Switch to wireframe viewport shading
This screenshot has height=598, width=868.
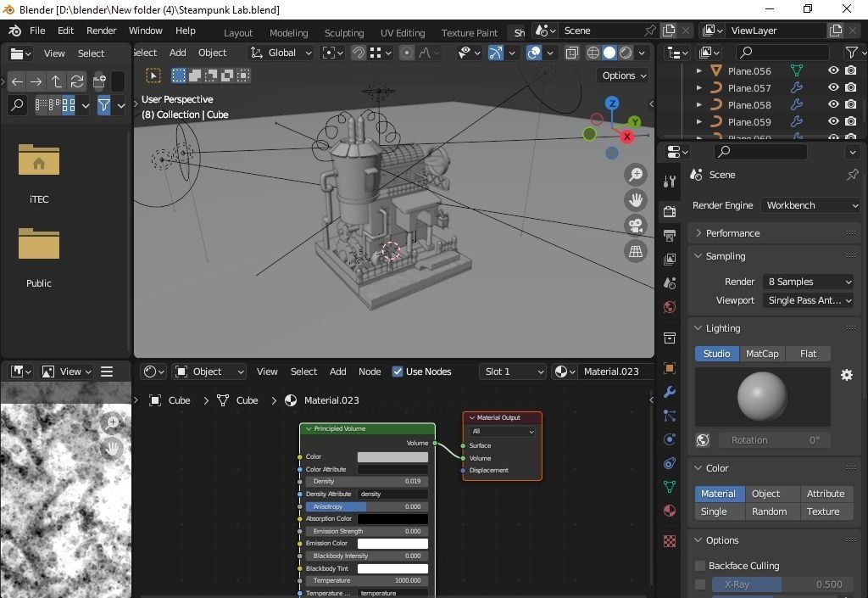tap(593, 53)
